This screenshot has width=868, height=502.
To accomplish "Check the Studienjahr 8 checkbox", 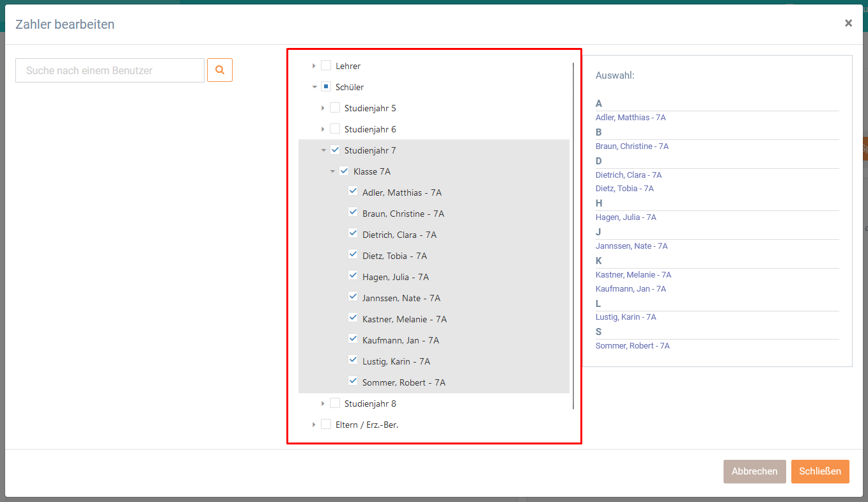I will coord(335,403).
